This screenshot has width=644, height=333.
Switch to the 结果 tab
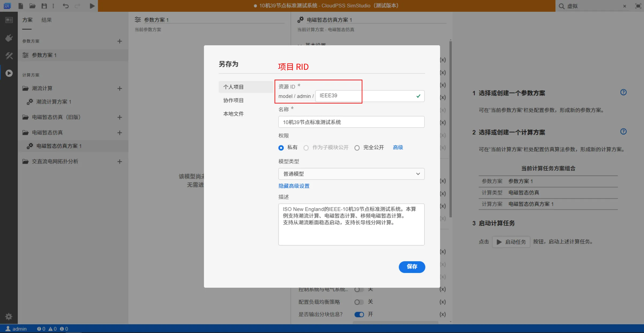pyautogui.click(x=47, y=20)
